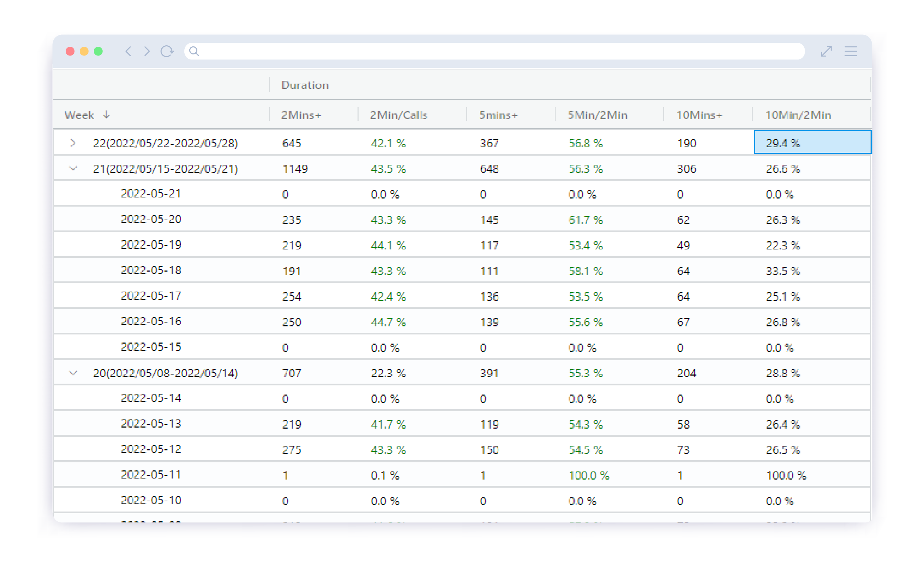Select the highlighted 29.4 % cell
The height and width of the screenshot is (573, 924).
click(x=812, y=143)
